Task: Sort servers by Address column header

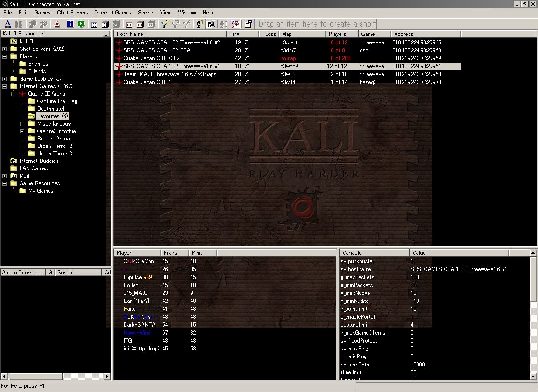Action: click(426, 34)
